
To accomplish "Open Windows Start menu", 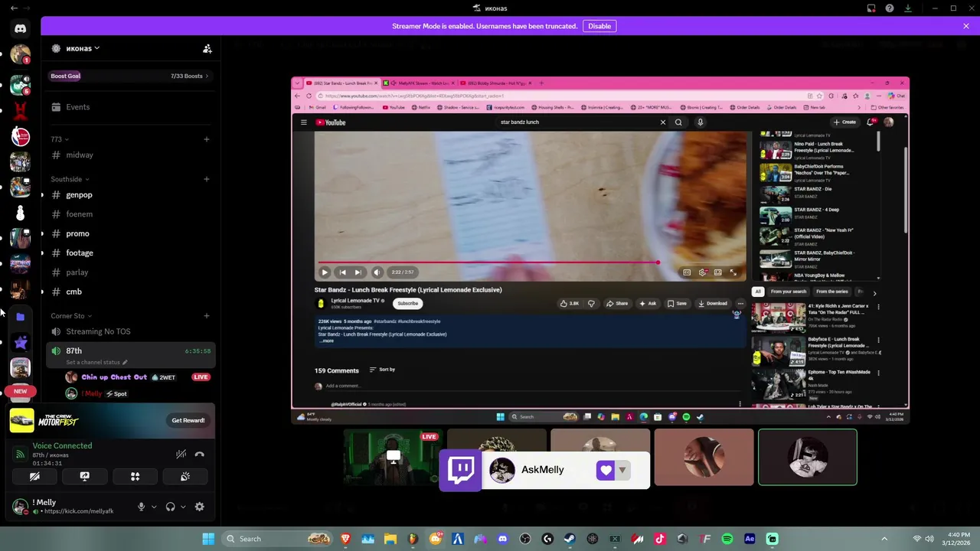I will (x=208, y=539).
